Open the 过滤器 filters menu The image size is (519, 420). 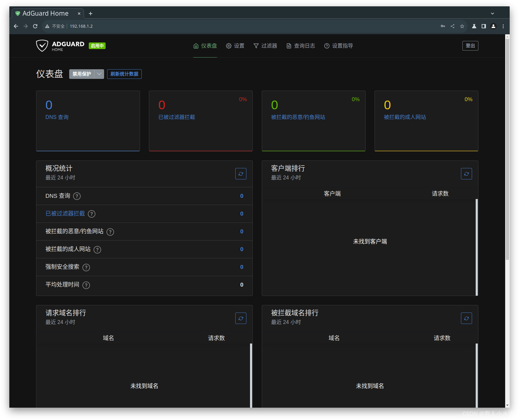point(265,46)
